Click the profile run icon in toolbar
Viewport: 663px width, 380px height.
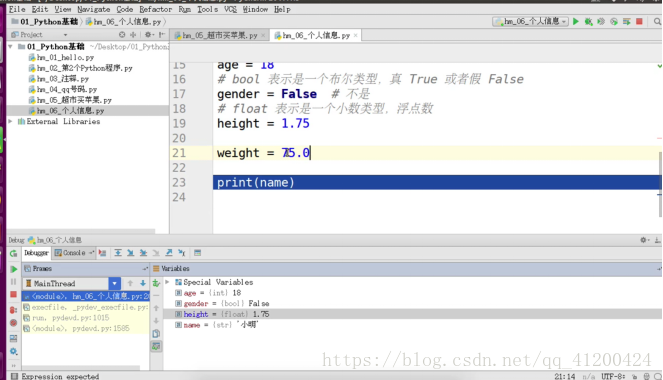(614, 21)
